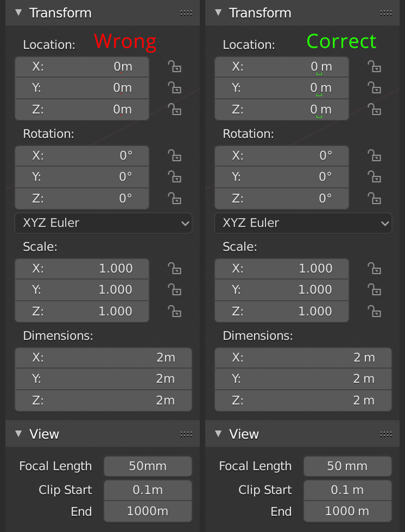Click Dimensions Y 2m field in left panel
The height and width of the screenshot is (532, 405).
coord(104,379)
